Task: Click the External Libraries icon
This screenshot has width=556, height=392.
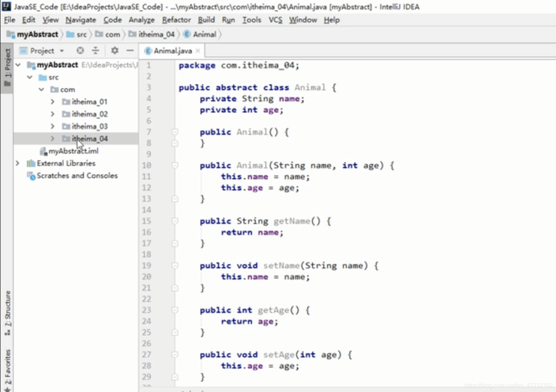Action: coord(31,163)
